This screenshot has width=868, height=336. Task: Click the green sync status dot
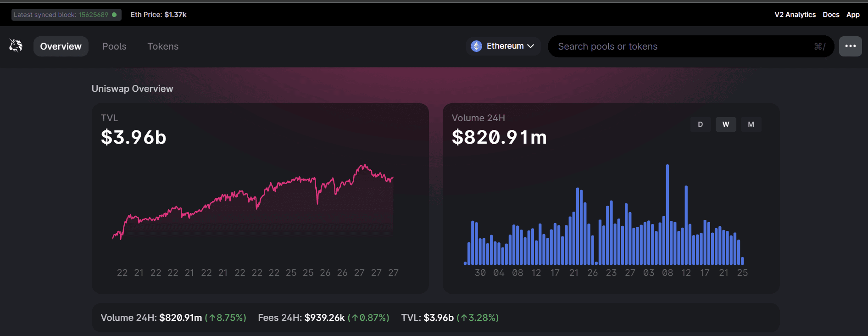click(x=114, y=15)
